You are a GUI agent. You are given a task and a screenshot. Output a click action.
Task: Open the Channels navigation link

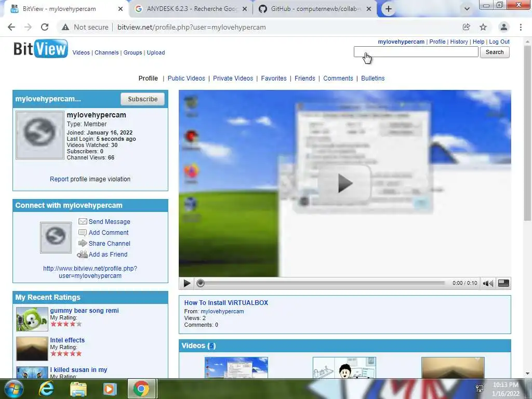tap(107, 52)
